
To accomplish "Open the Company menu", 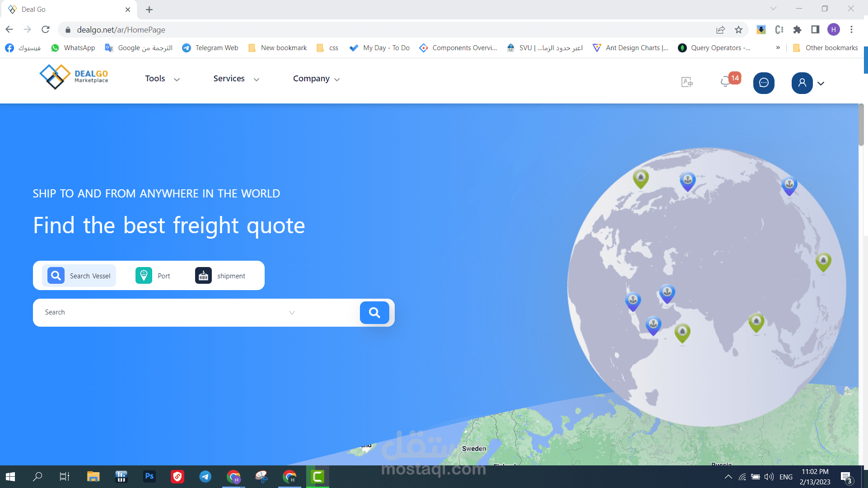I will 317,79.
